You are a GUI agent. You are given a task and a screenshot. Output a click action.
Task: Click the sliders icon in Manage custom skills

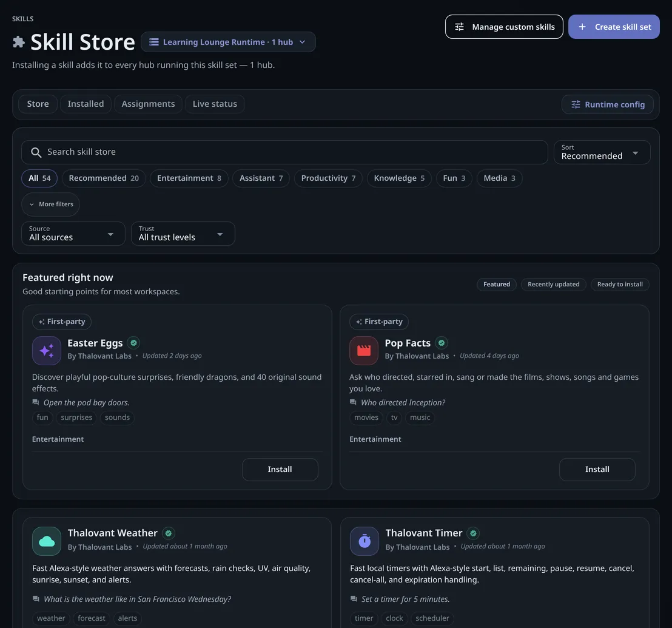coord(459,27)
